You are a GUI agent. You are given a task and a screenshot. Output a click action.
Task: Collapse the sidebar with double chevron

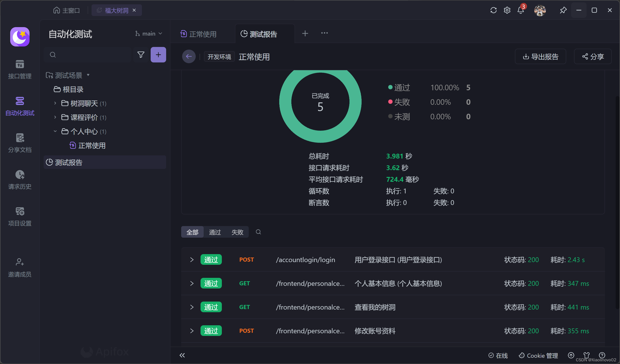[182, 355]
